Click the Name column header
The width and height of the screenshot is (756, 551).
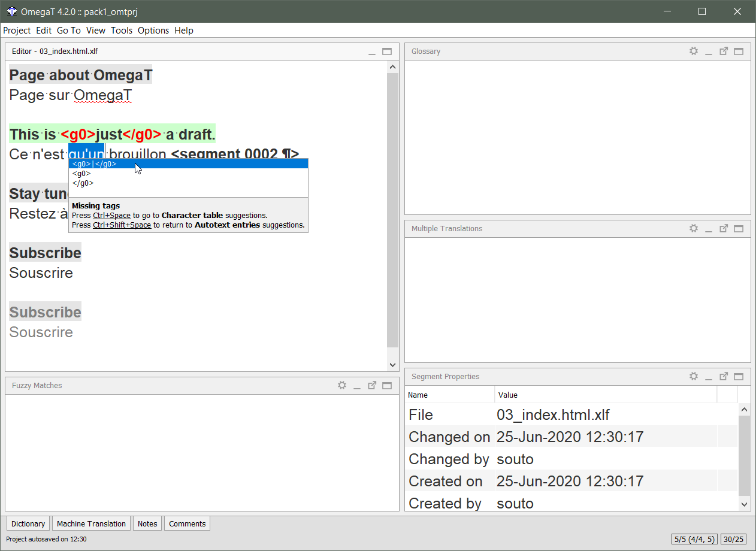[x=450, y=395]
